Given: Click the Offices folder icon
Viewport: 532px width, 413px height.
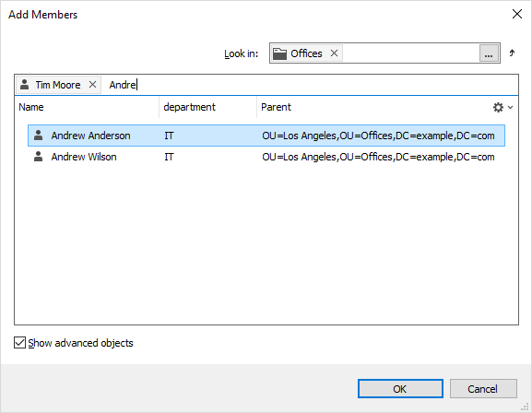Looking at the screenshot, I should click(x=280, y=53).
